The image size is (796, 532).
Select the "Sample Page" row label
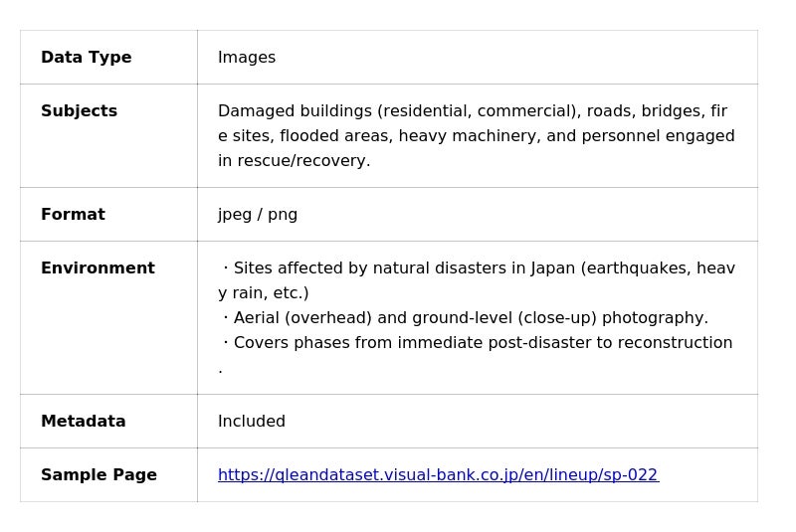click(99, 475)
